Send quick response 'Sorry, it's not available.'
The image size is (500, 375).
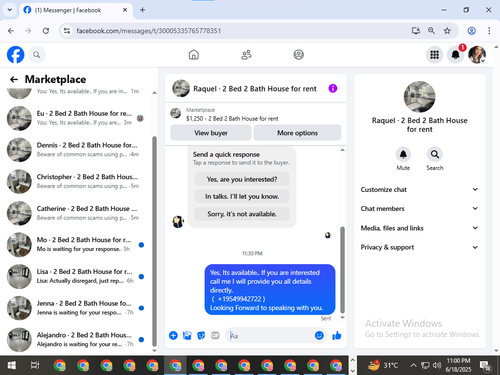(242, 214)
